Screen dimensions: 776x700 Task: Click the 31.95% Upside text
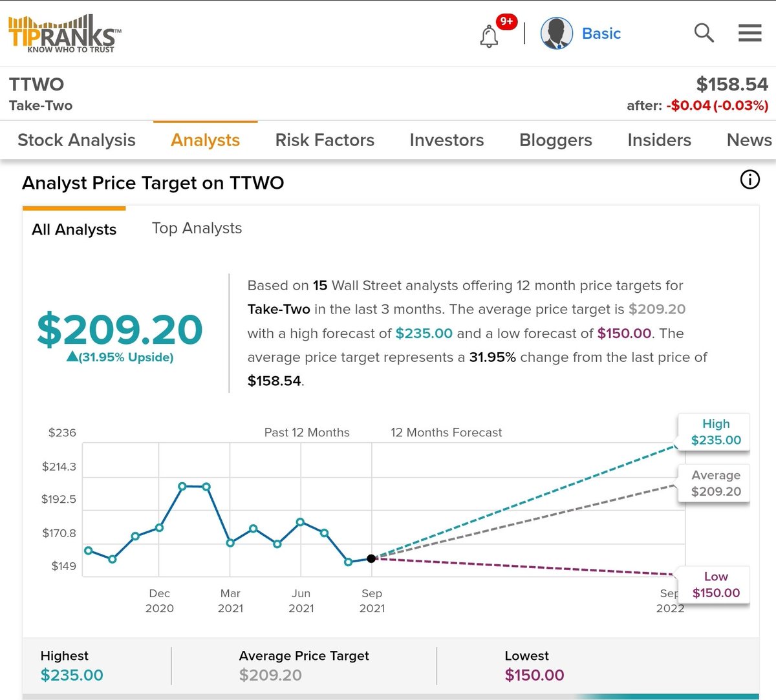pyautogui.click(x=120, y=357)
